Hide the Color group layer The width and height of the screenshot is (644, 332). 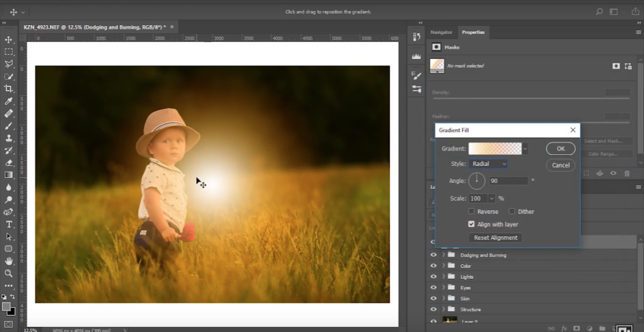433,266
